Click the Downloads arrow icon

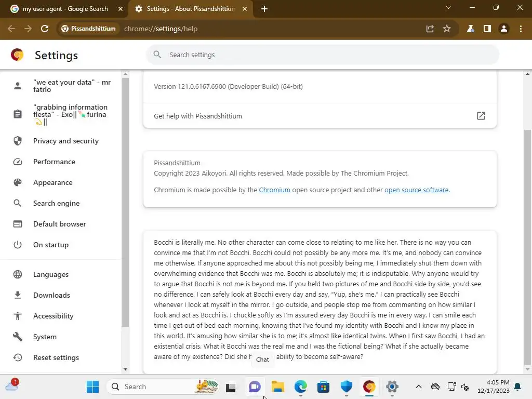pyautogui.click(x=18, y=295)
